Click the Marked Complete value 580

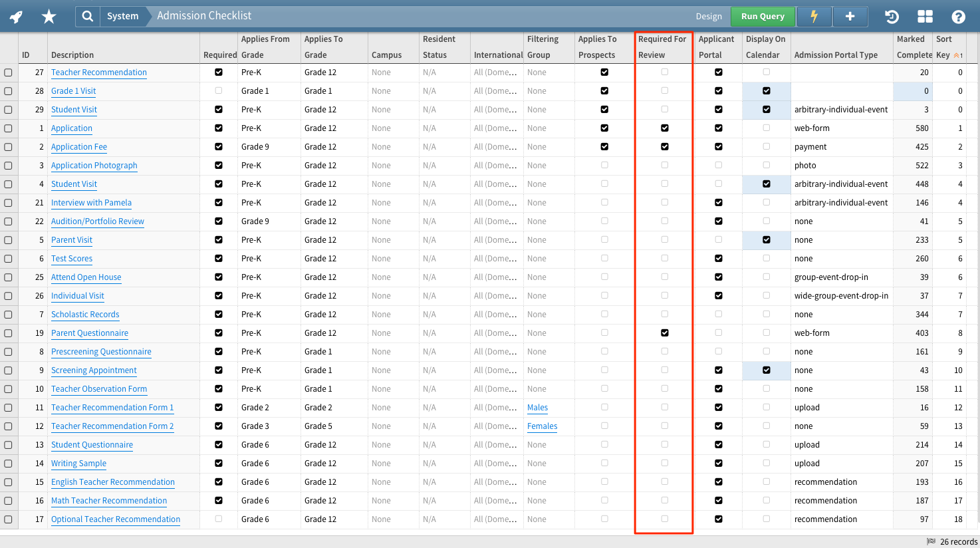(921, 128)
